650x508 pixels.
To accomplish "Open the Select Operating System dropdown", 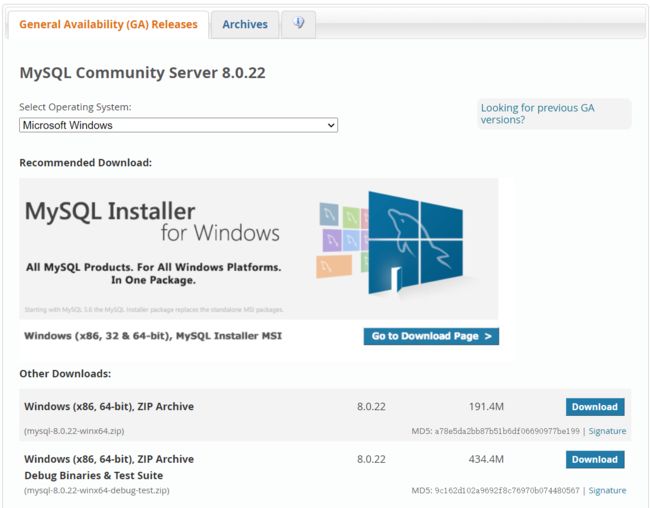I will click(178, 125).
